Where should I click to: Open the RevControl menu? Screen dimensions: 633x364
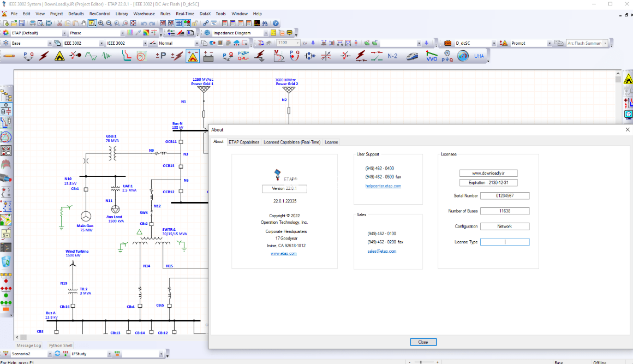[x=100, y=14]
